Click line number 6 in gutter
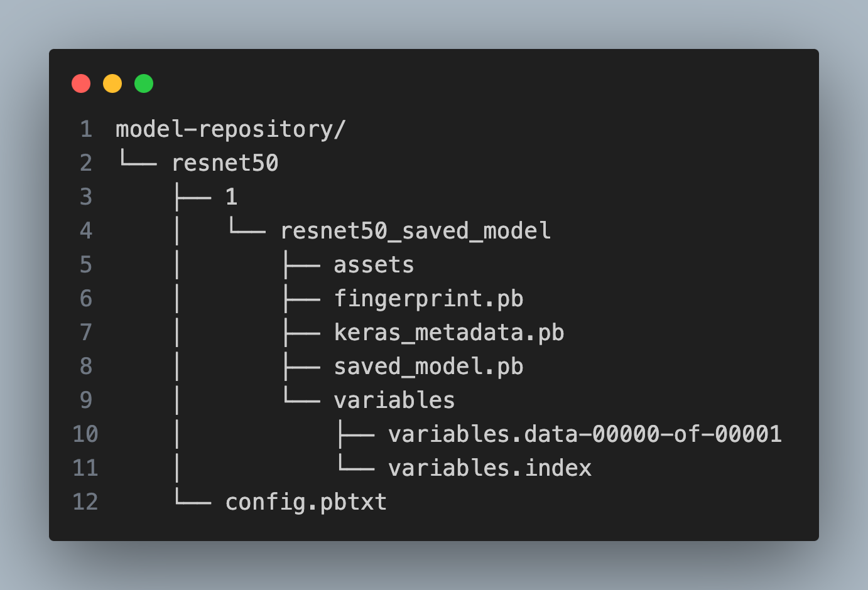This screenshot has height=590, width=868. (86, 299)
